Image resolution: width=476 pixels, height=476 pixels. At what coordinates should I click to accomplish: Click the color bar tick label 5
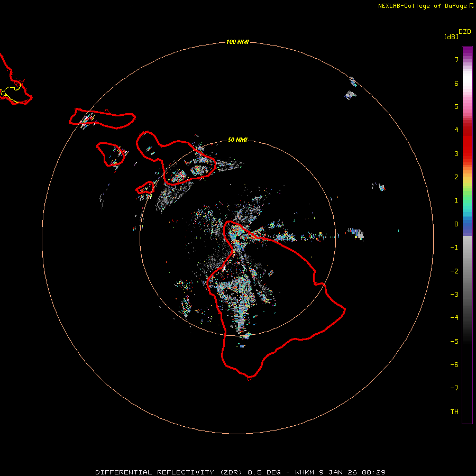point(456,106)
